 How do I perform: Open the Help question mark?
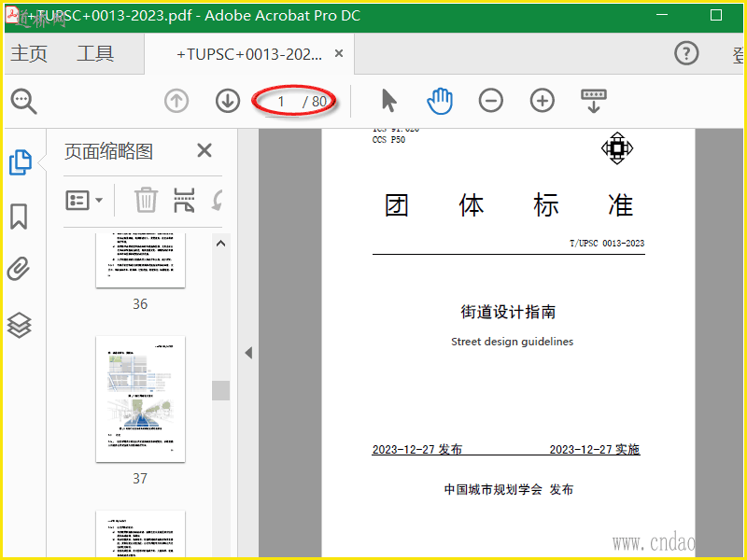pyautogui.click(x=686, y=53)
